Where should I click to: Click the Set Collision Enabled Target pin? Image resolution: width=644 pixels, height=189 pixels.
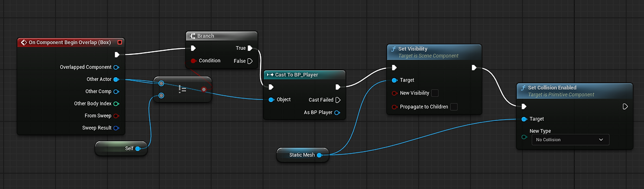click(524, 119)
